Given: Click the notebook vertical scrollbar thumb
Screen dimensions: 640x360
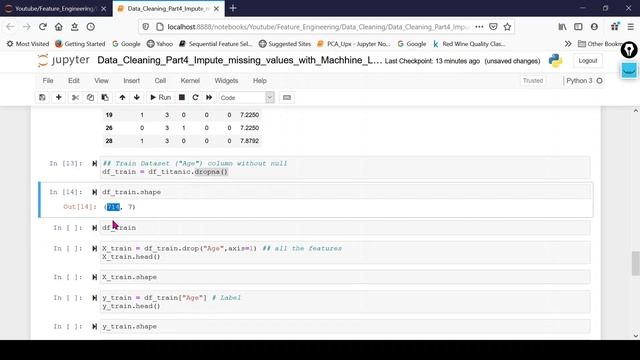Looking at the screenshot, I should 636,264.
